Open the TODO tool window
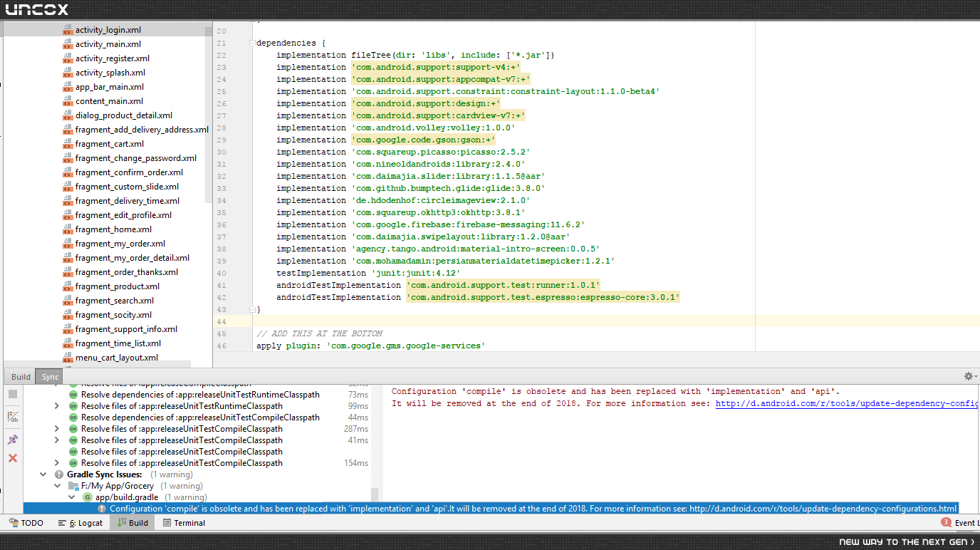 point(26,523)
